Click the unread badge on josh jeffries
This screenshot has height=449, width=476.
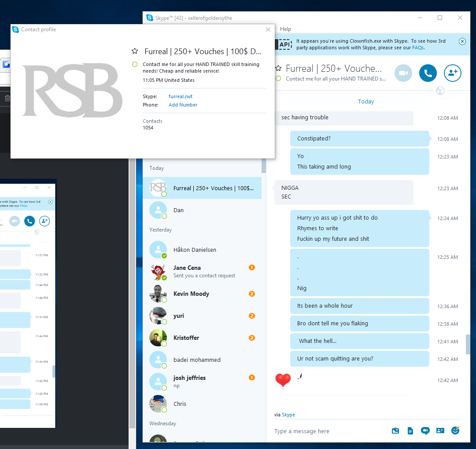[x=252, y=377]
